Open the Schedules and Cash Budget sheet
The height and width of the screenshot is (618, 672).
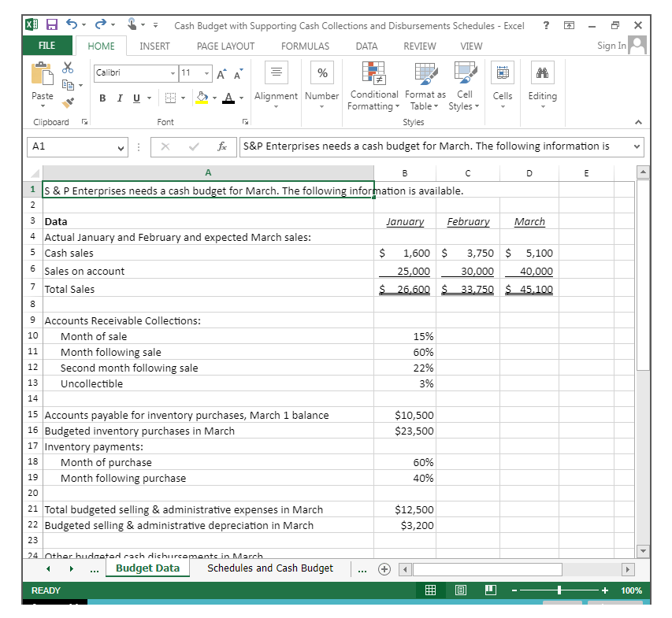coord(269,568)
